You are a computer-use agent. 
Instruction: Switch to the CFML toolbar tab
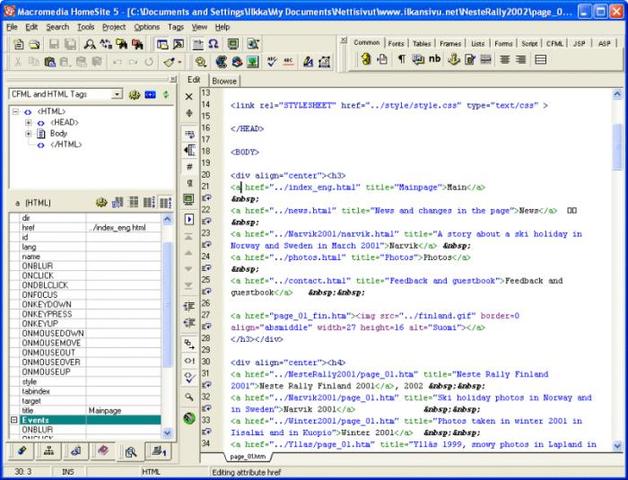click(555, 43)
